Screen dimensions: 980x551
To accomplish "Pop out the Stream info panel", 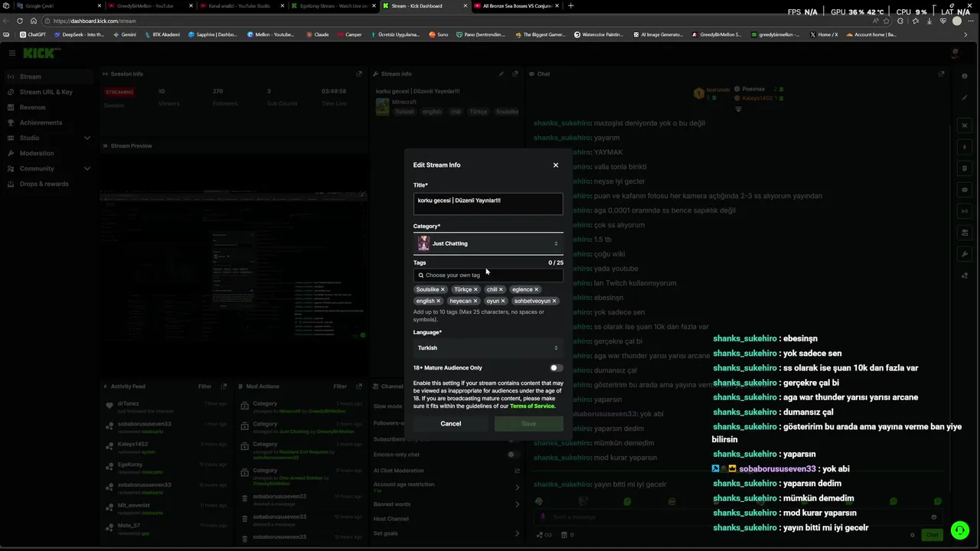I will tap(515, 74).
